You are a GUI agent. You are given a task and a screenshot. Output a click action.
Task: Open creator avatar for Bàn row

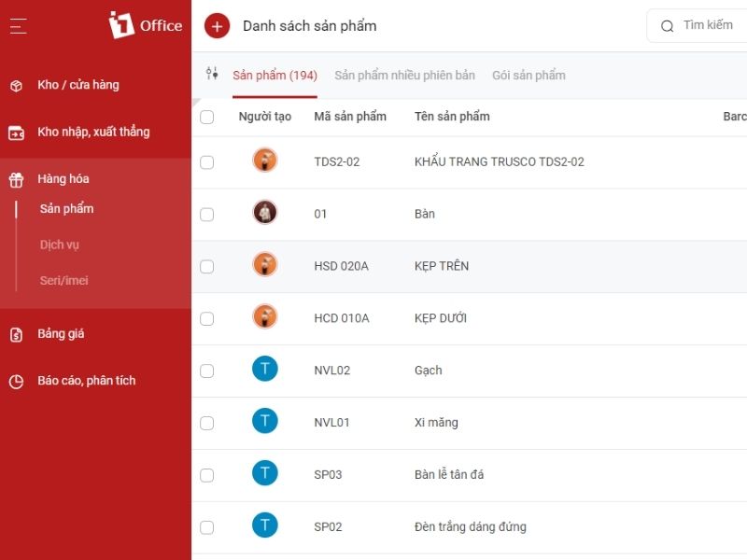[x=265, y=213]
